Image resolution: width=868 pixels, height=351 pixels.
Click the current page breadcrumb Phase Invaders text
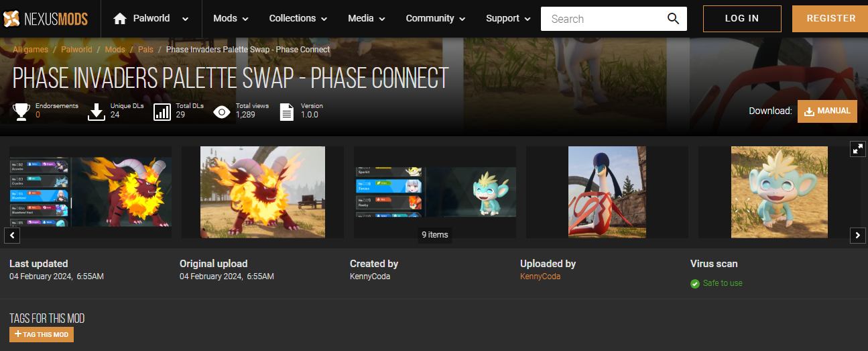248,50
